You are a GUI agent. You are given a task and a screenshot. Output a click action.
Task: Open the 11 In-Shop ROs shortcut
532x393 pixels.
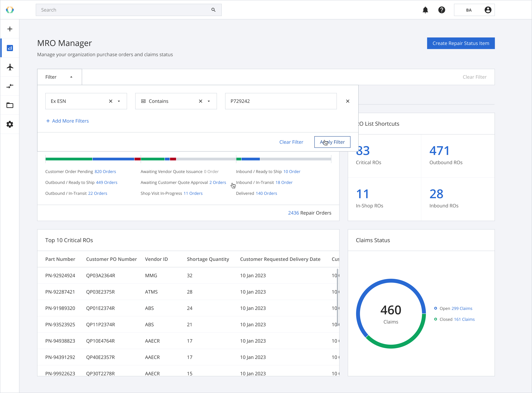click(385, 199)
